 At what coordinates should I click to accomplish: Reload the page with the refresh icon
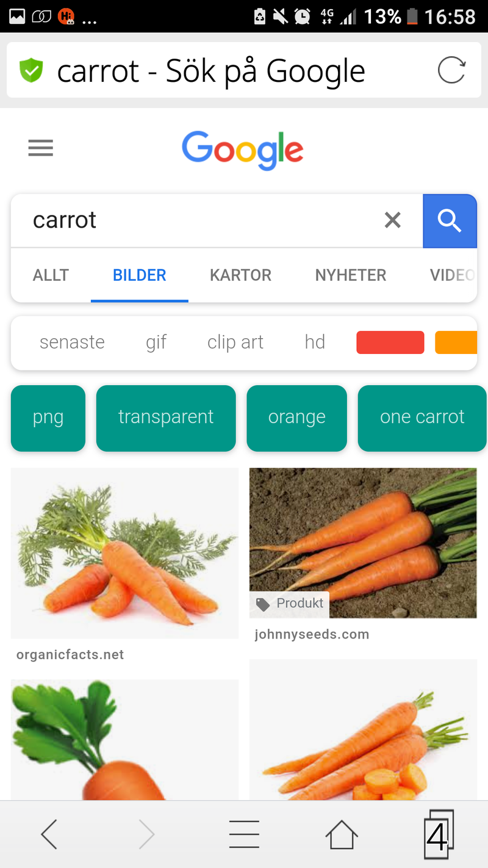pyautogui.click(x=452, y=71)
